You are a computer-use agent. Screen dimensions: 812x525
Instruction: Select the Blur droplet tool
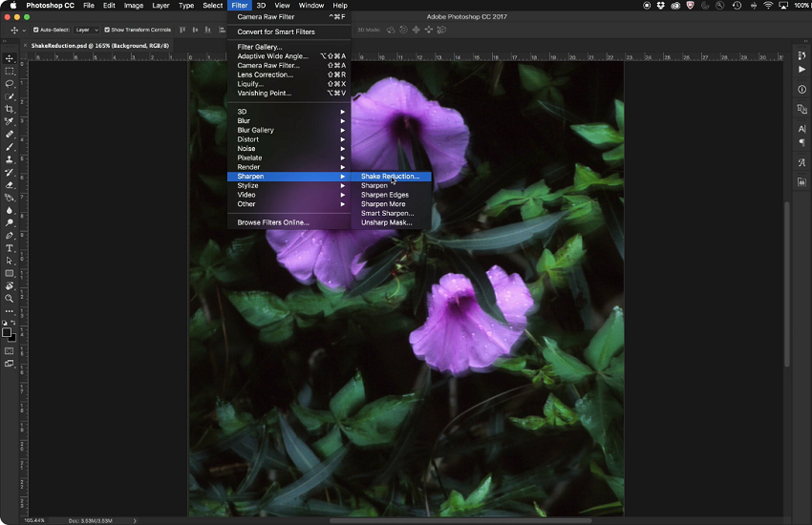tap(10, 211)
